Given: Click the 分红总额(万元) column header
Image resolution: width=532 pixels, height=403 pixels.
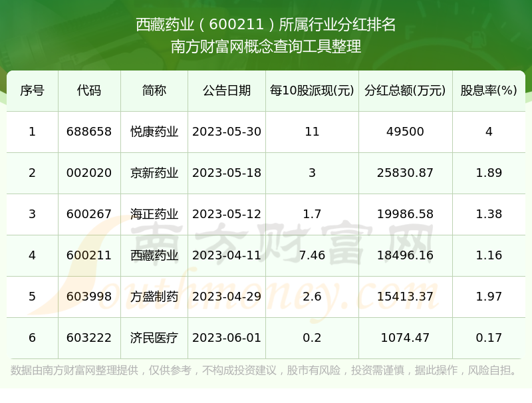Looking at the screenshot, I should pyautogui.click(x=405, y=90).
